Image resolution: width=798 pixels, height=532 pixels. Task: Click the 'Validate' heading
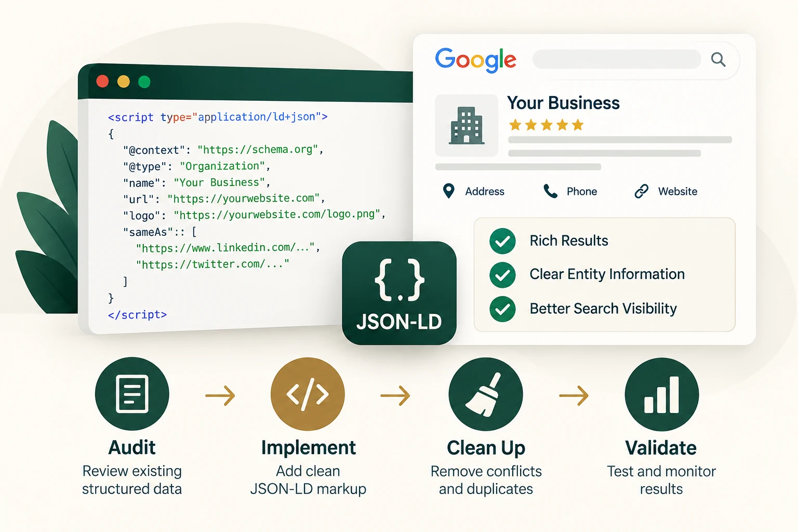pos(661,448)
